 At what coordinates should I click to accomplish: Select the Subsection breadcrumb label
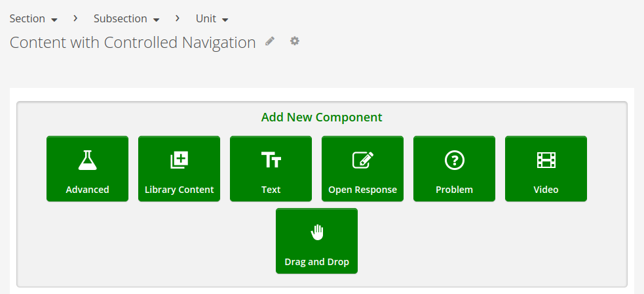[x=120, y=18]
